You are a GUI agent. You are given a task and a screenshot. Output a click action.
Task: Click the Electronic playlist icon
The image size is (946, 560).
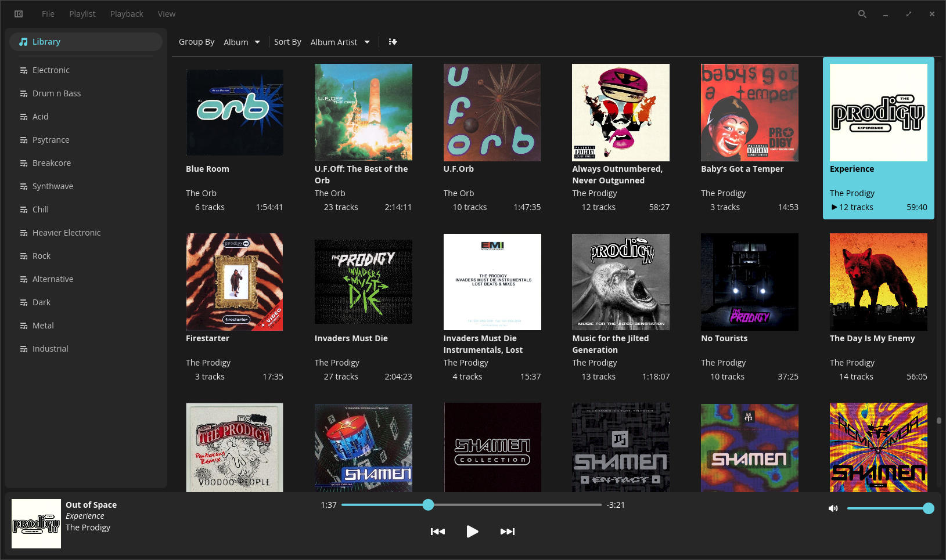24,70
